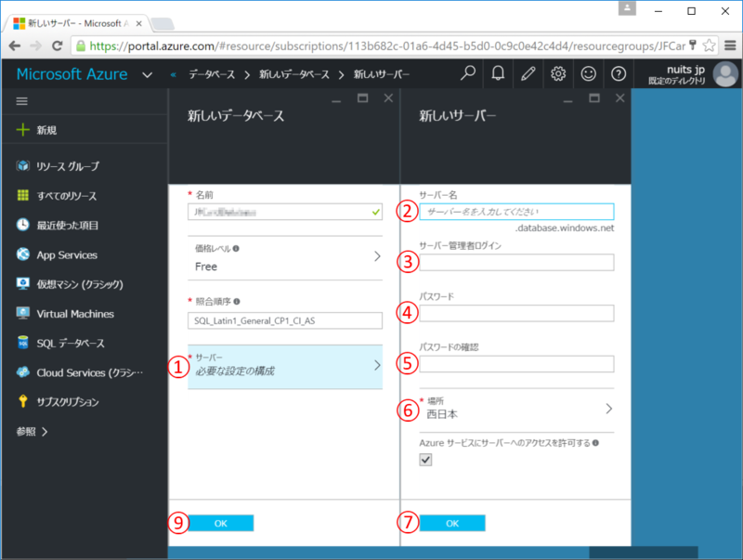Click the パスワード input field

(x=516, y=313)
